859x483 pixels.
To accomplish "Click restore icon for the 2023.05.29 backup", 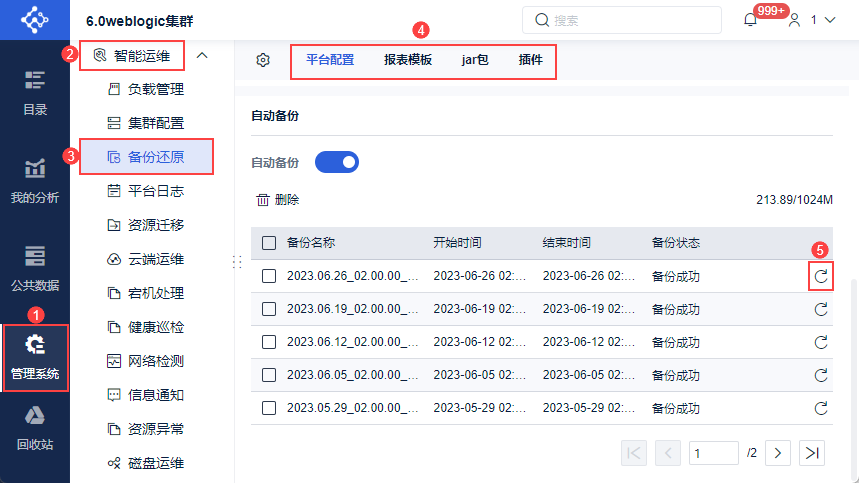I will point(821,408).
